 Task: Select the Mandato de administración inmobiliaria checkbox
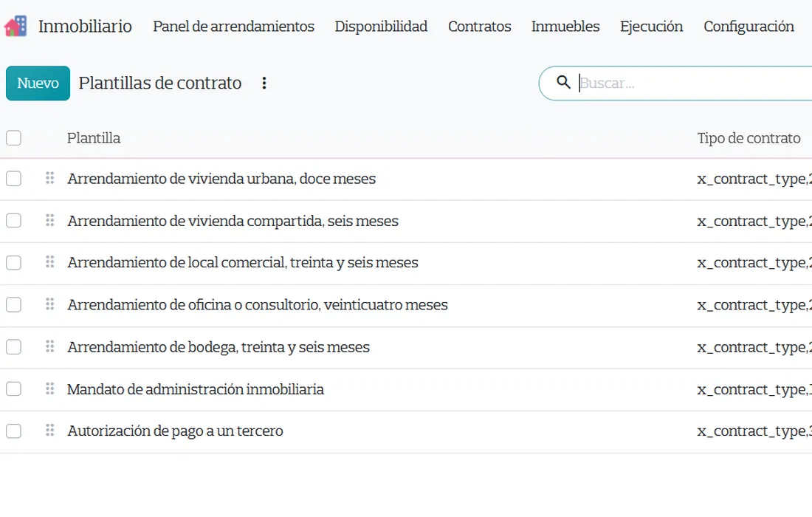pyautogui.click(x=13, y=389)
